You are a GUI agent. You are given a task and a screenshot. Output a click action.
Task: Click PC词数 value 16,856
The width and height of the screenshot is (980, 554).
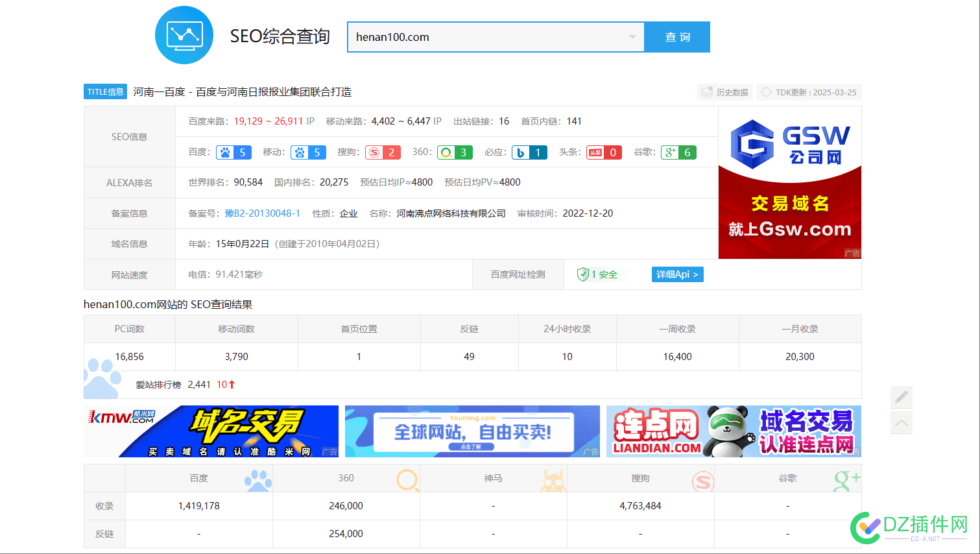pos(129,357)
